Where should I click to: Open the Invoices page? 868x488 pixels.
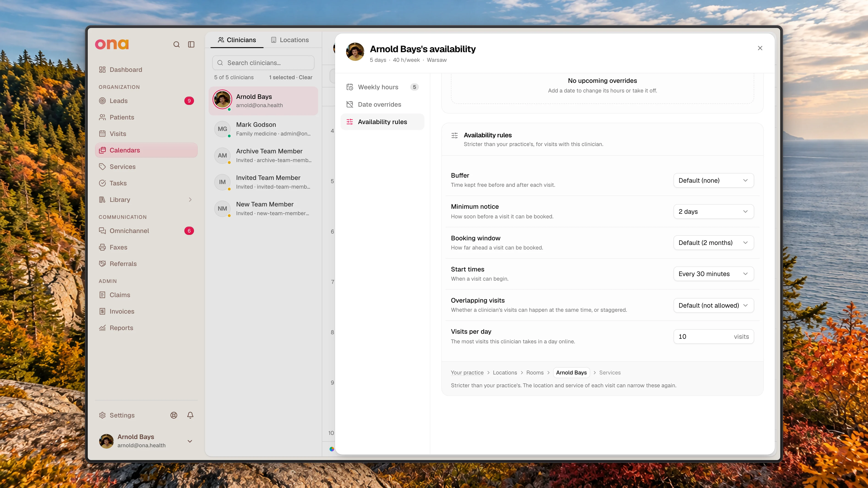tap(146, 311)
